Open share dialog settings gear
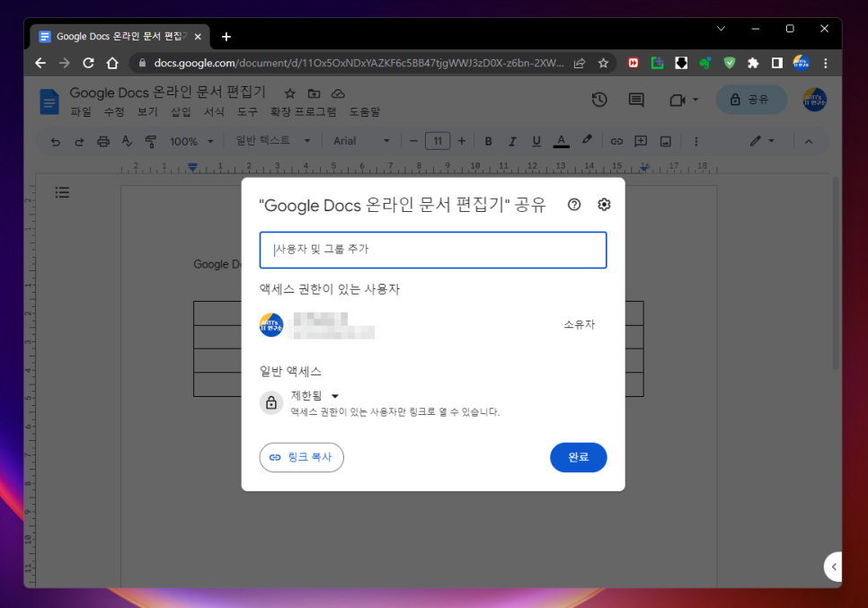This screenshot has height=608, width=868. (x=604, y=205)
